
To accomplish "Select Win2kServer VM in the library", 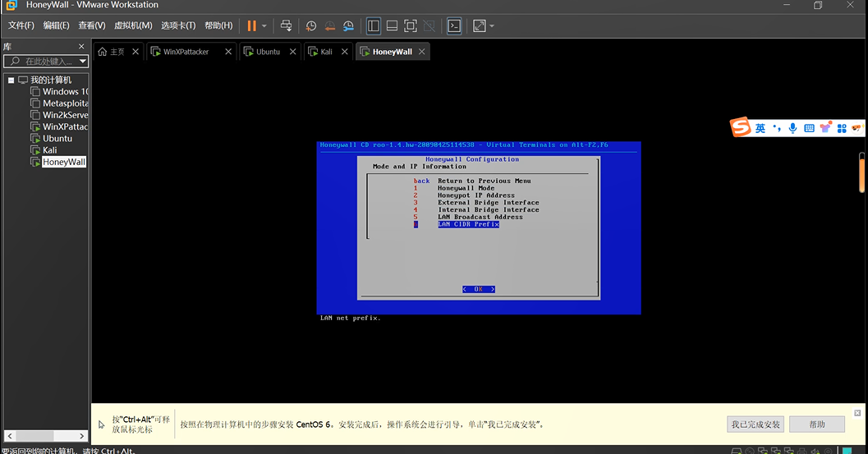I will coord(66,115).
